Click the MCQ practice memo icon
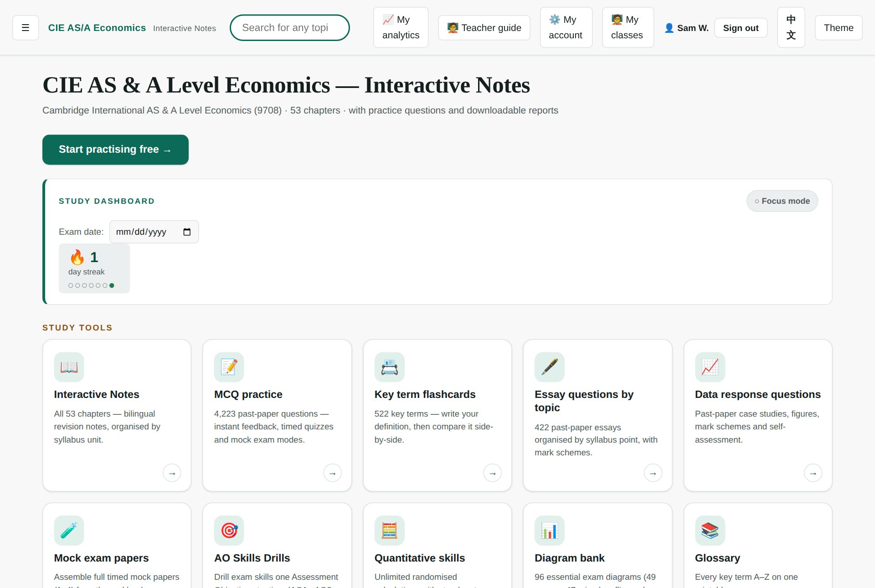The width and height of the screenshot is (875, 588). 229,367
